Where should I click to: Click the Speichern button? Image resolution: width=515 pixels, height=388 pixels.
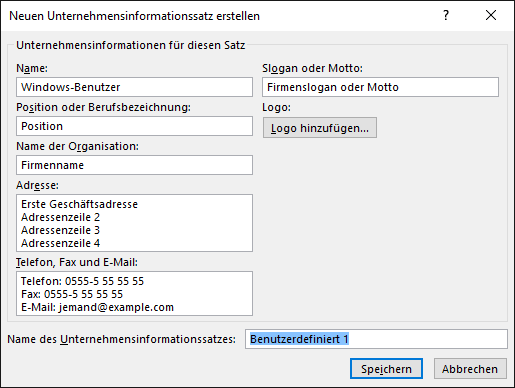pos(386,369)
